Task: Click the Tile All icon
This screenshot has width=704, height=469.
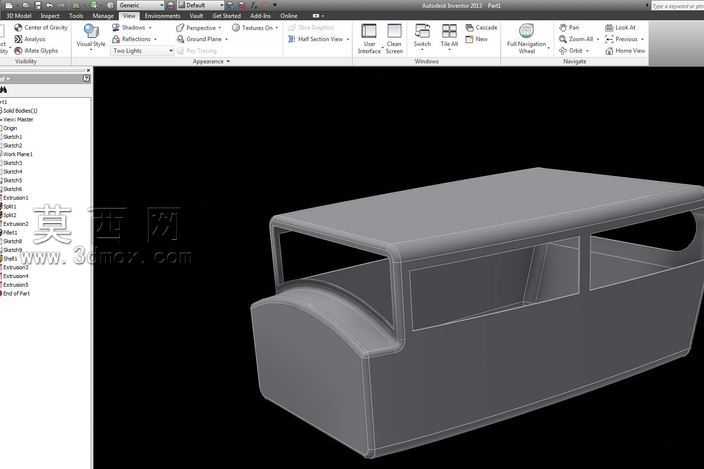Action: (x=449, y=31)
